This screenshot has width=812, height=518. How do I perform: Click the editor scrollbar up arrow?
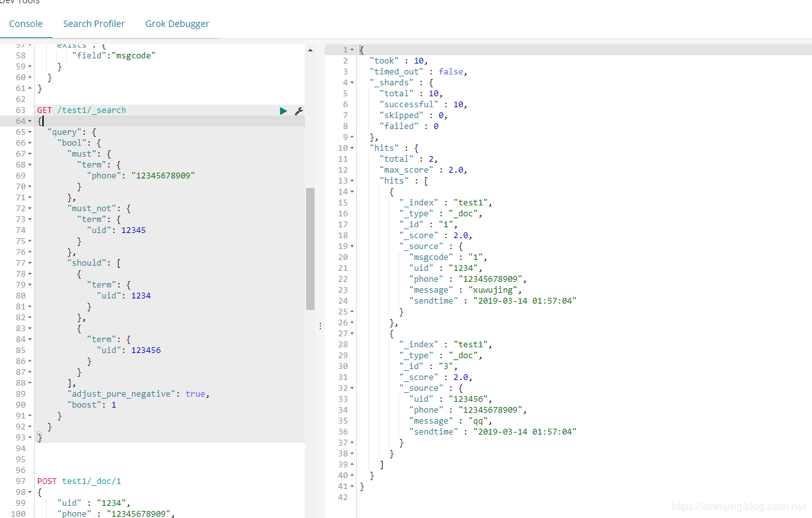coord(310,50)
